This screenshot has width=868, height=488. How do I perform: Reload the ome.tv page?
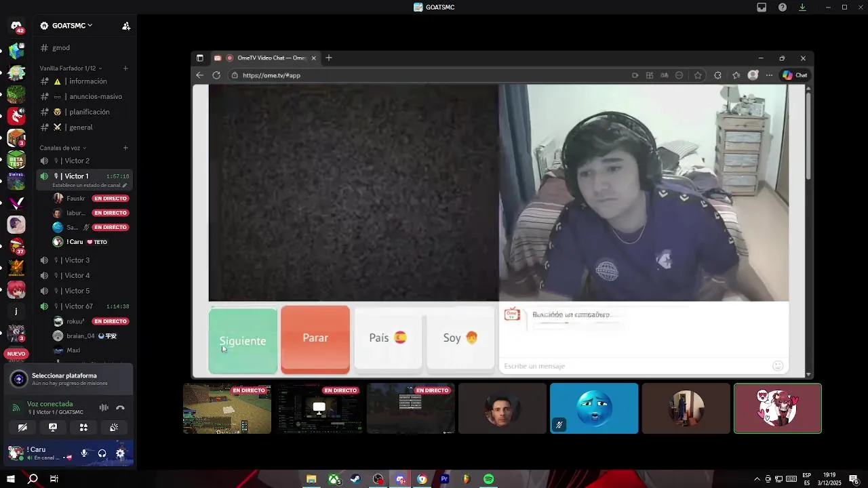216,75
